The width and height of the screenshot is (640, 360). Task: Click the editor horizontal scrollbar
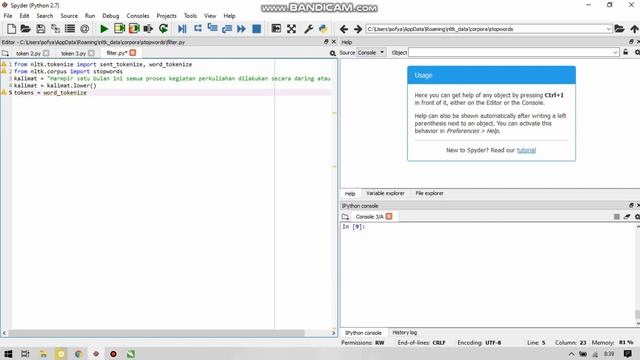click(156, 333)
